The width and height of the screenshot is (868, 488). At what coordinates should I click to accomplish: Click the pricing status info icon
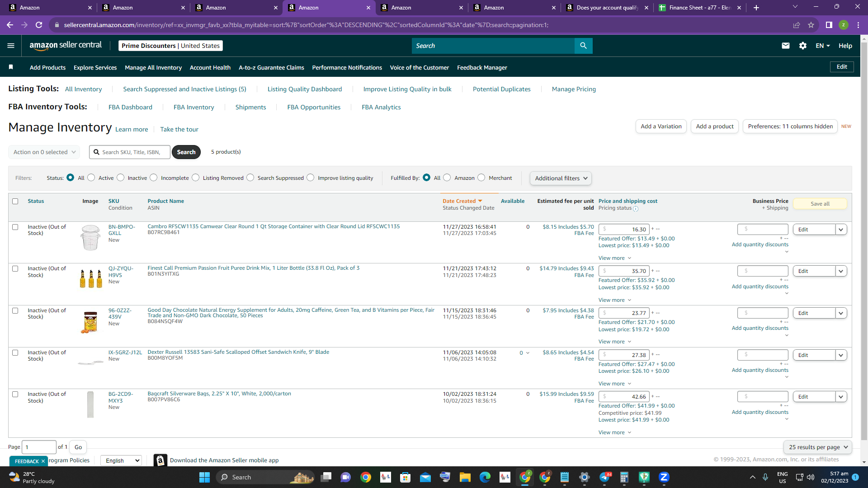pos(636,209)
